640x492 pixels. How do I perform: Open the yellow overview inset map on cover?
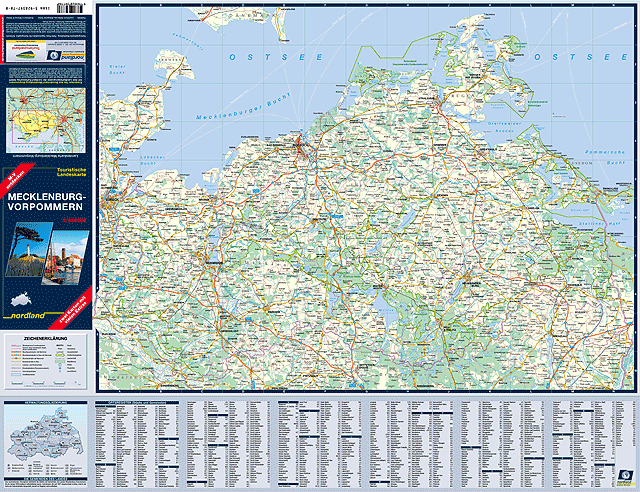click(46, 120)
